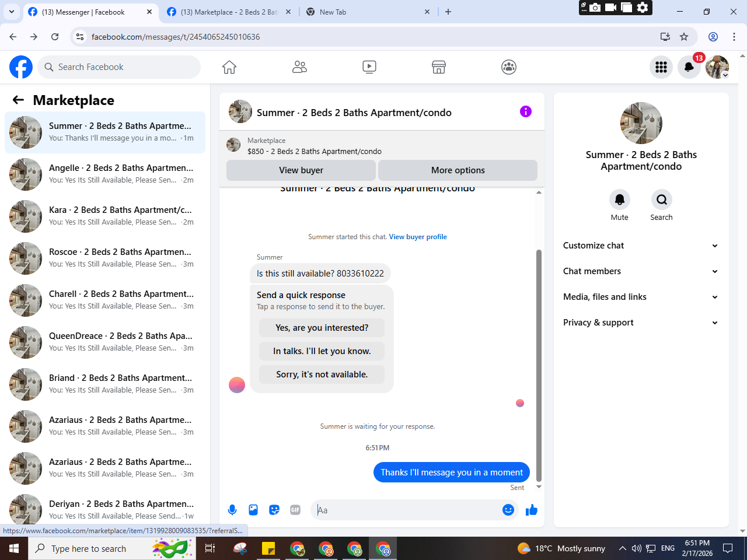Open the emoji picker

[x=508, y=510]
